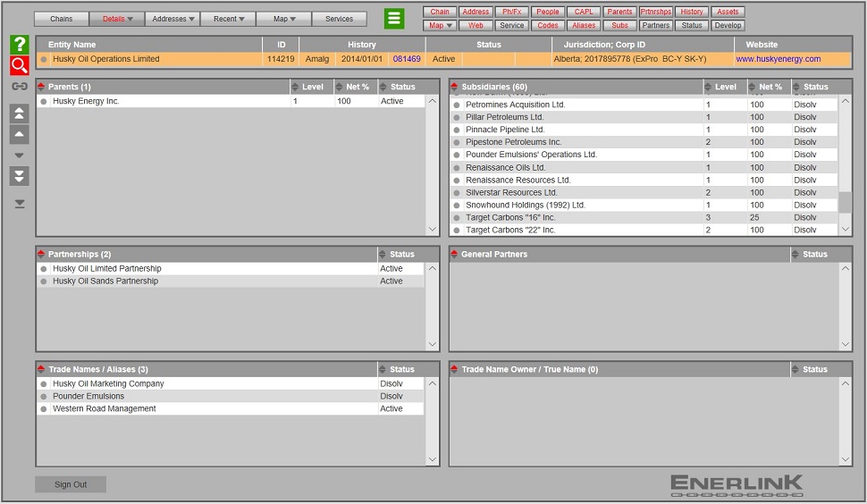Open the Chains tab
Viewport: 867px width, 504px height.
[x=62, y=19]
